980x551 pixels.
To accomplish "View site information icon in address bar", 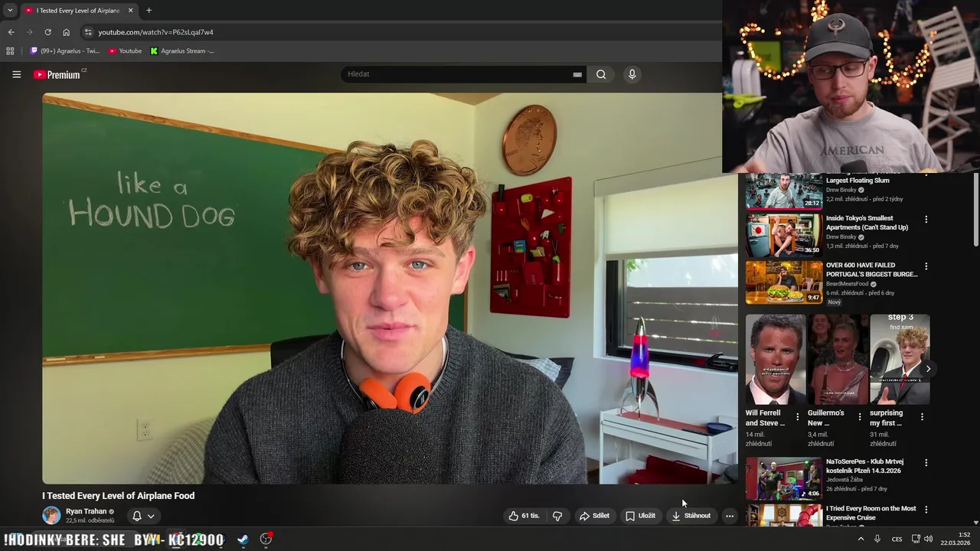I will click(88, 32).
